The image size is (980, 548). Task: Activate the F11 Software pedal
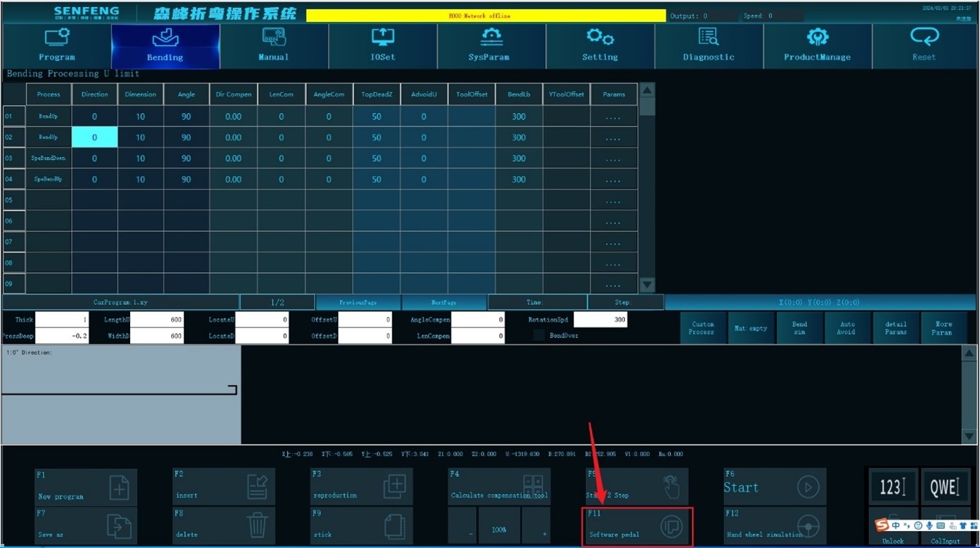(x=637, y=527)
